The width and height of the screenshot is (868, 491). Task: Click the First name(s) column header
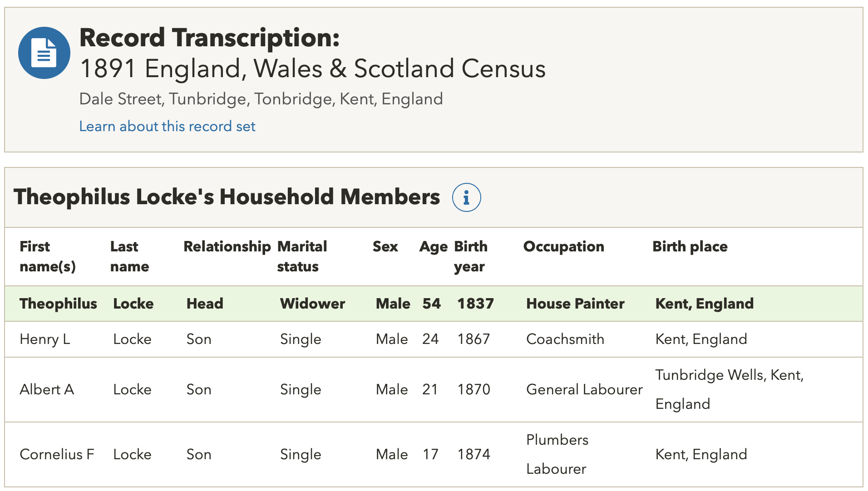(47, 256)
